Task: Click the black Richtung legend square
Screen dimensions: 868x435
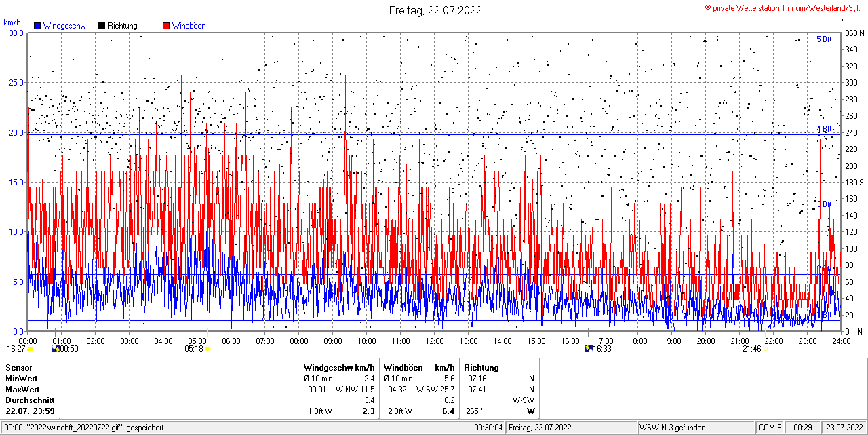Action: pos(102,26)
